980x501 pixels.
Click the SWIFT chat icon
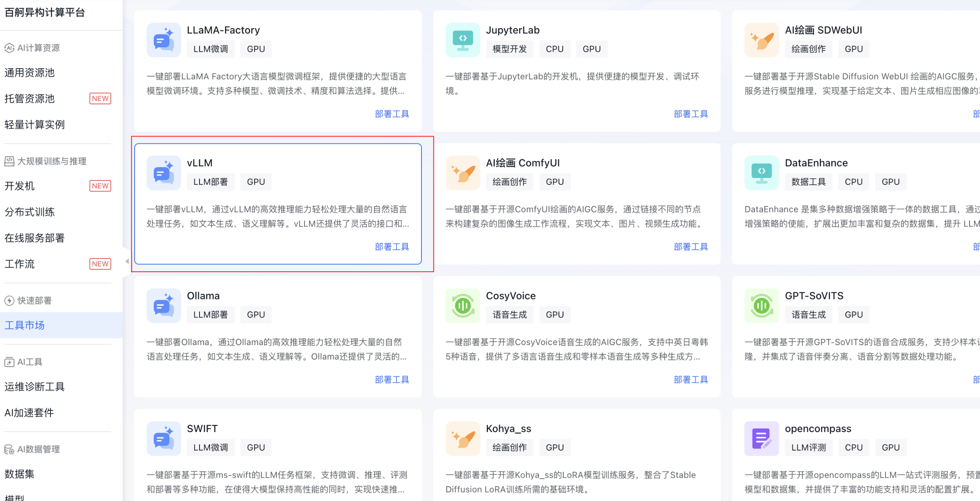163,438
